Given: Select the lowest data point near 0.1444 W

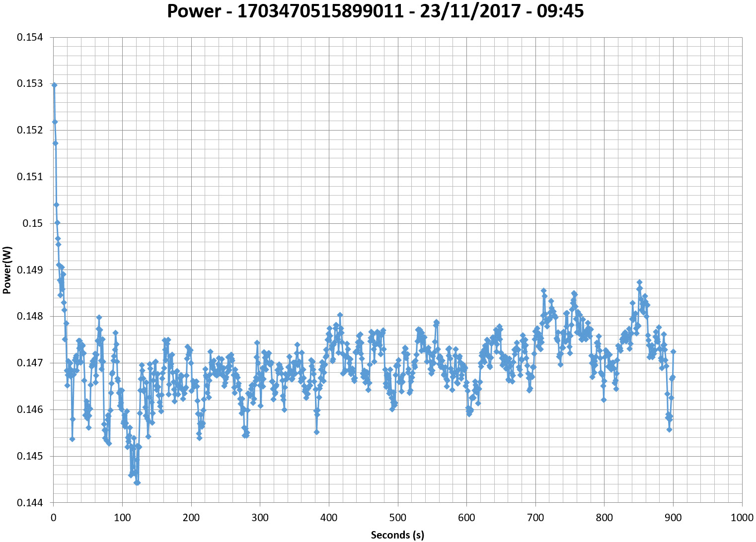Looking at the screenshot, I should coord(138,482).
